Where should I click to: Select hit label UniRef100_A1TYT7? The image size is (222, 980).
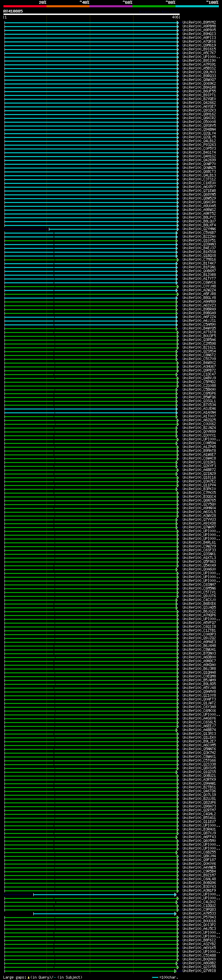click(199, 278)
